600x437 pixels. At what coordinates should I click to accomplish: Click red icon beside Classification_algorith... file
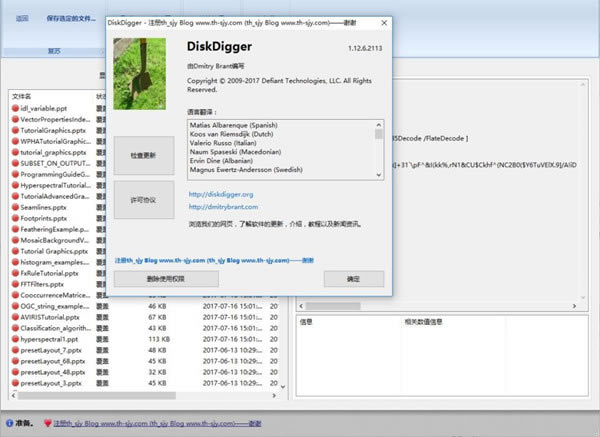15,328
